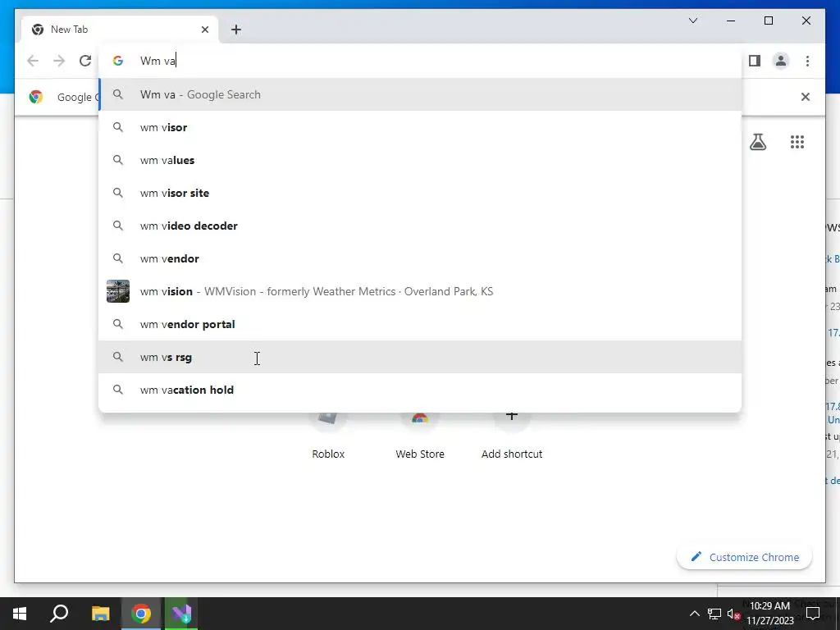Open the Visual Studio Installer taskbar icon
This screenshot has height=630, width=840.
point(181,614)
